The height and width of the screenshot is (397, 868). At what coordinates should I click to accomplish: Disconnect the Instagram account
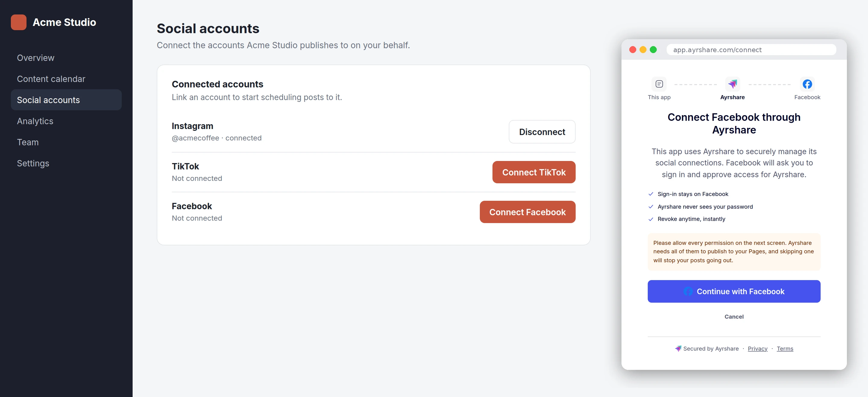pyautogui.click(x=542, y=132)
